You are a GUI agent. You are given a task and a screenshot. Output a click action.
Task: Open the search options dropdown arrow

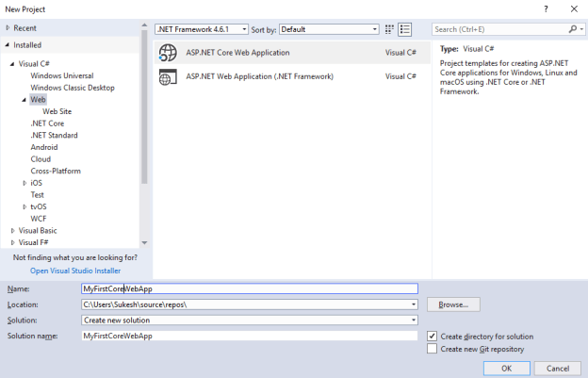tap(581, 29)
